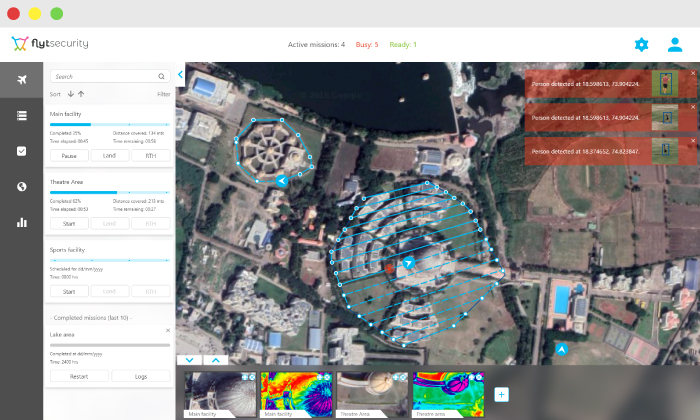700x420 pixels.
Task: Open the Filter option in mission panel
Action: [x=163, y=94]
